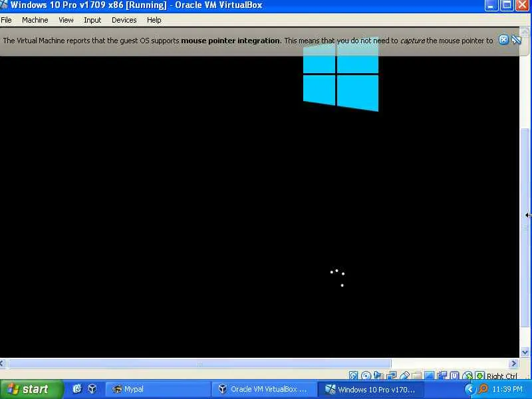Screen dimensions: 532x399
Task: Click the optical disc status icon
Action: coord(366,375)
